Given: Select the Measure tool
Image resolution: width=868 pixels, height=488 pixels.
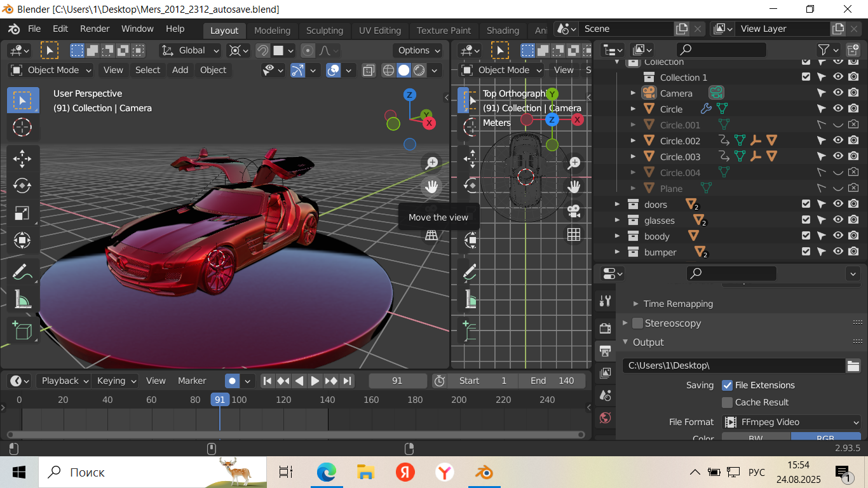Looking at the screenshot, I should (x=22, y=299).
